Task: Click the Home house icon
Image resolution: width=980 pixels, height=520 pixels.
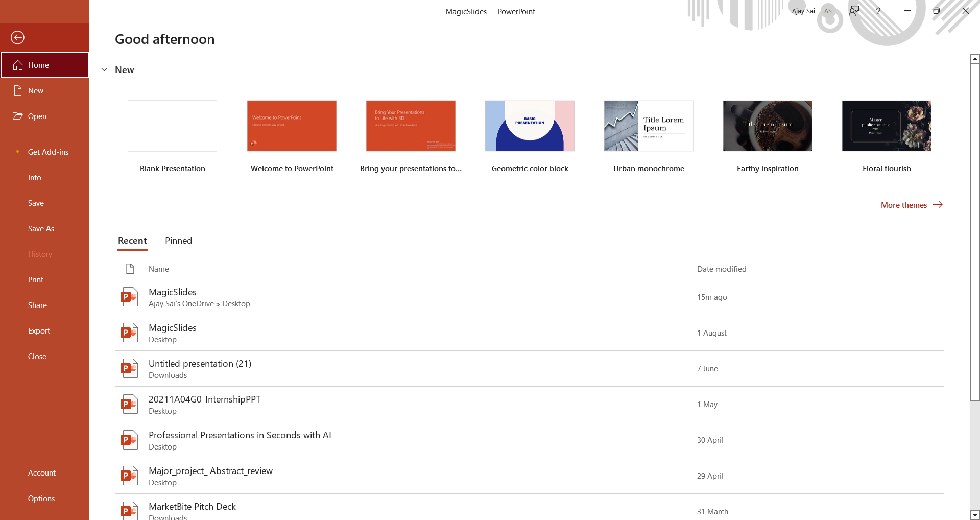Action: pyautogui.click(x=18, y=65)
